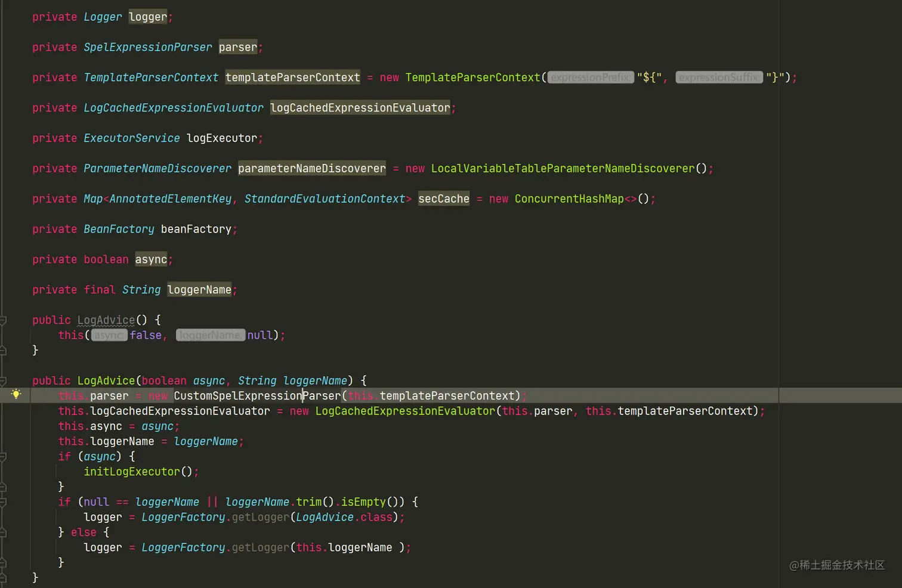Click the 'expressionPrefix:' inlay hint
The image size is (902, 588).
point(591,78)
